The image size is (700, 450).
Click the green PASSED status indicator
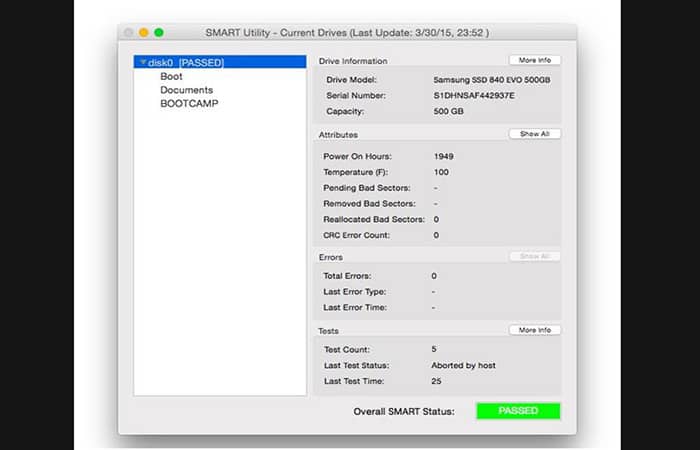click(x=518, y=411)
